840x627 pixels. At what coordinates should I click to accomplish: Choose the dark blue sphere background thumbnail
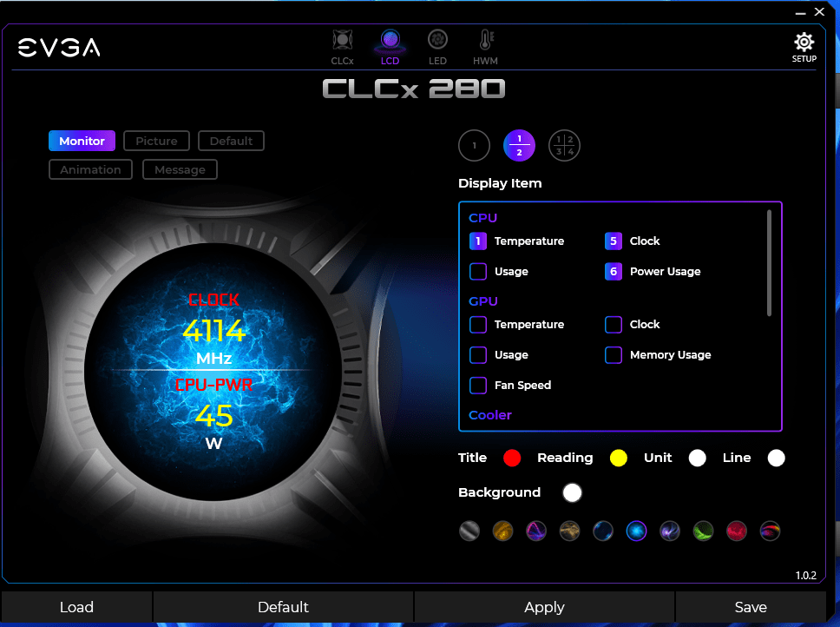[603, 531]
